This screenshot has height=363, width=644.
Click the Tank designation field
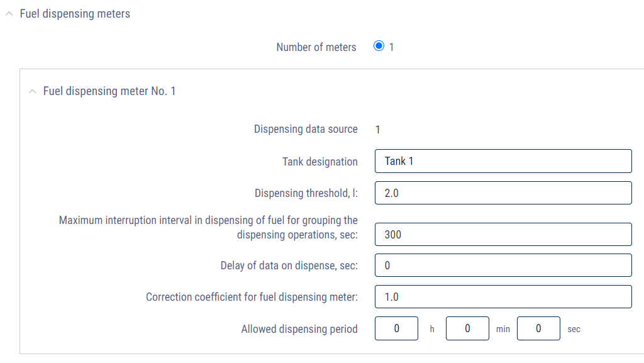pos(503,161)
